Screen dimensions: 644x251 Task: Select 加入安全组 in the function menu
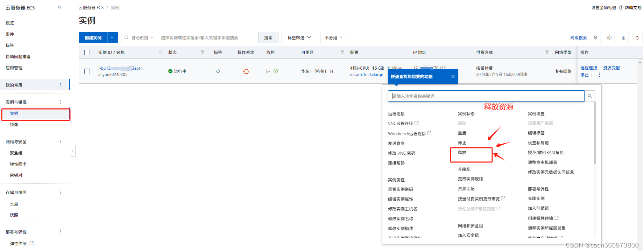click(x=468, y=235)
